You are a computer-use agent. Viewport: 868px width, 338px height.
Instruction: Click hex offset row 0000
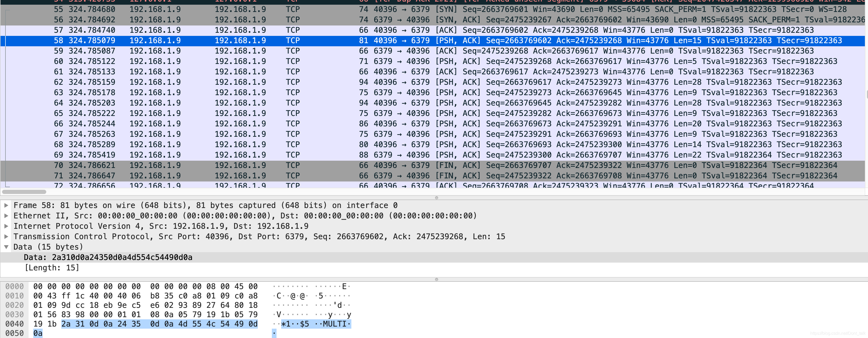[15, 287]
